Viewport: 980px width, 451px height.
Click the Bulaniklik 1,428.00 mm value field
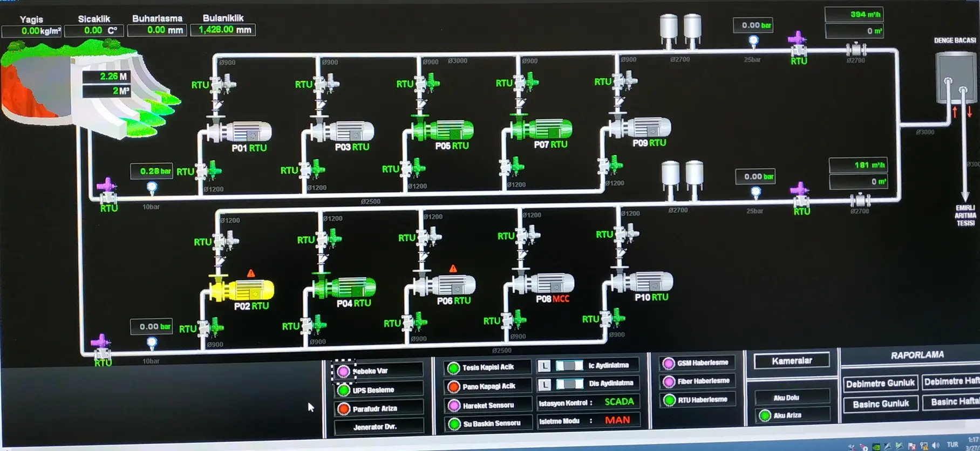tap(224, 30)
